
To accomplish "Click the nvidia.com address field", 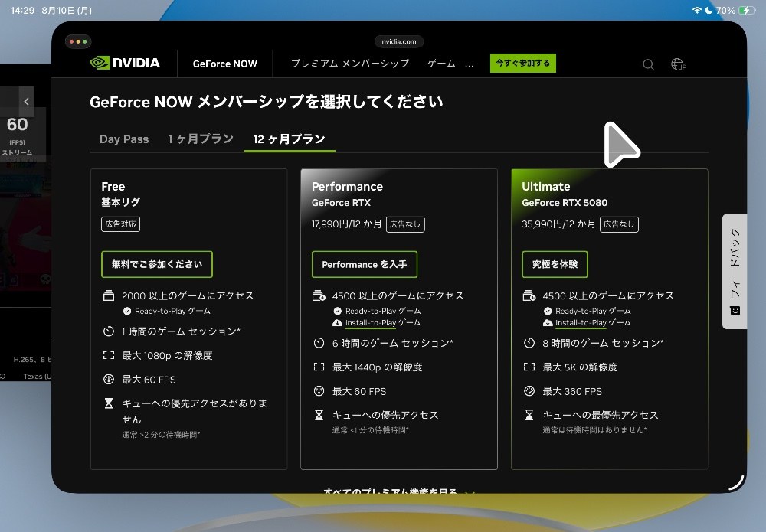I will (399, 41).
